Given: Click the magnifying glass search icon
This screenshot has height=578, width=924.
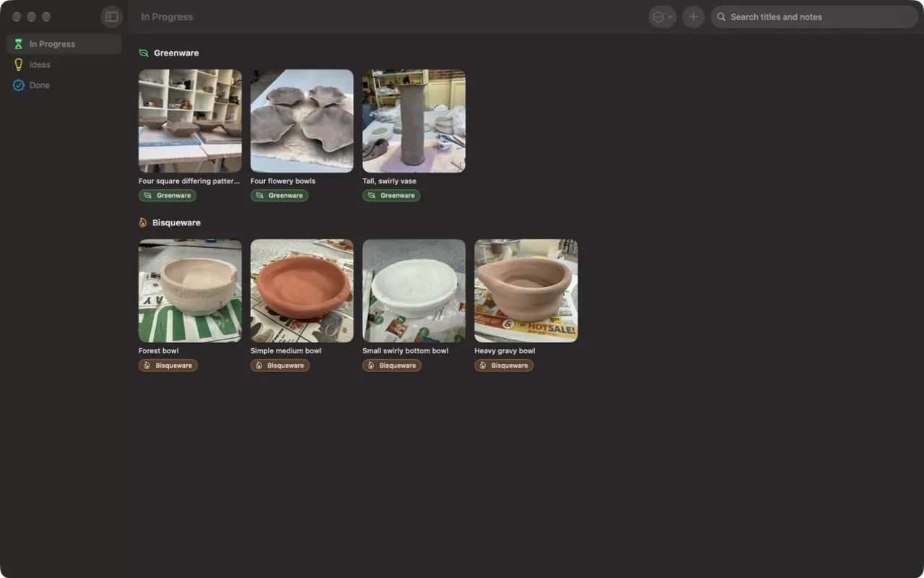Looking at the screenshot, I should (x=721, y=17).
